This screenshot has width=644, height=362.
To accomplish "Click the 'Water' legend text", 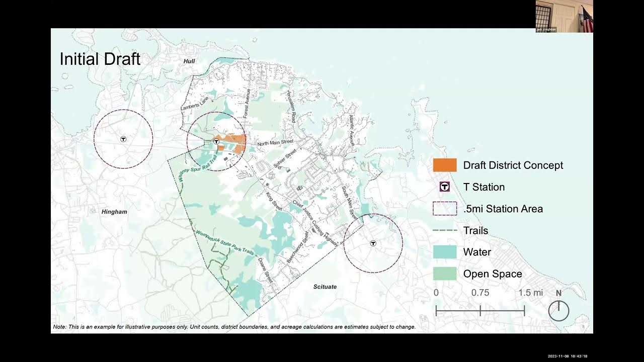I will click(477, 252).
